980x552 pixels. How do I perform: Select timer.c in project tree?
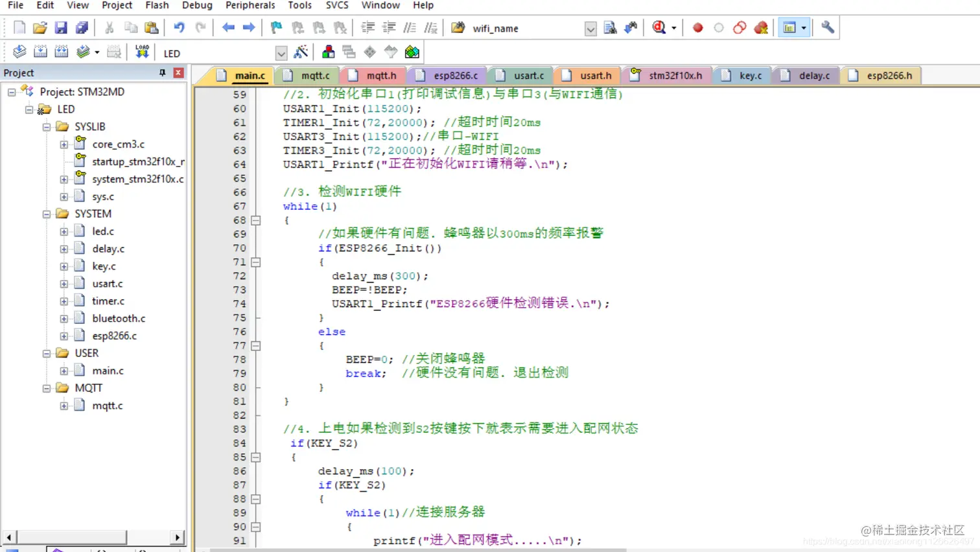click(x=108, y=301)
